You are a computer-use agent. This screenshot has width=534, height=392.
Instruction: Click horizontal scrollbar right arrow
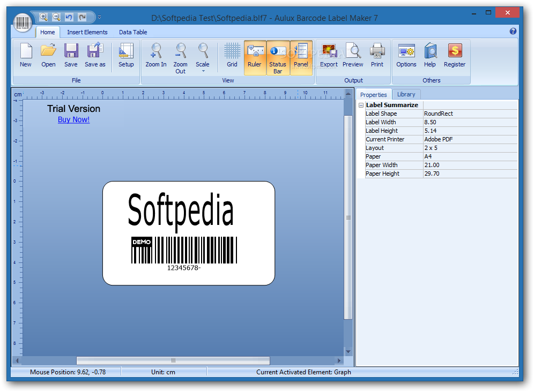(339, 360)
